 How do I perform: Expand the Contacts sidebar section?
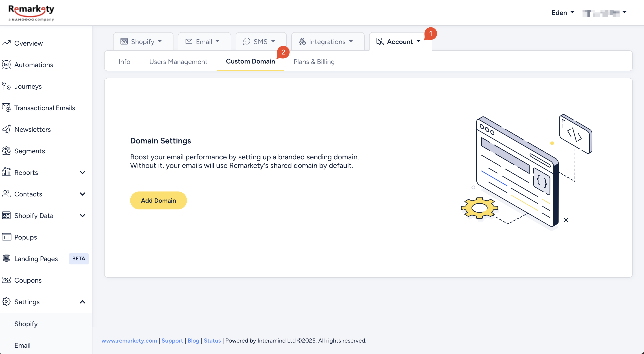pyautogui.click(x=83, y=194)
